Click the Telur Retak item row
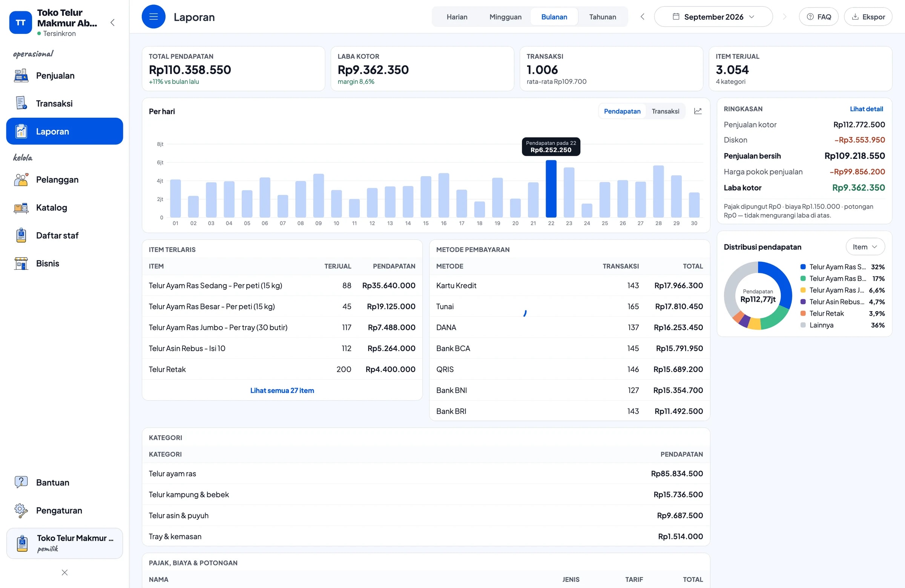 click(x=282, y=369)
